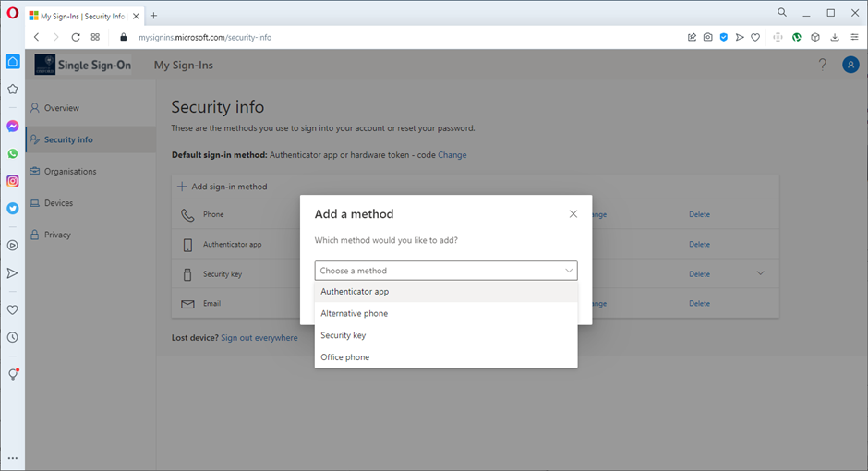Open Twitter in the Opera sidebar

pyautogui.click(x=13, y=209)
